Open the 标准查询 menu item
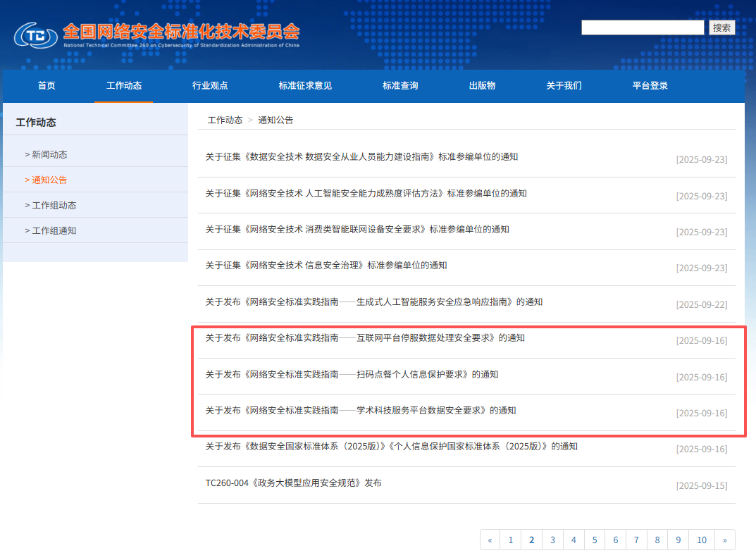Viewport: 756px width, 553px height. coord(399,86)
